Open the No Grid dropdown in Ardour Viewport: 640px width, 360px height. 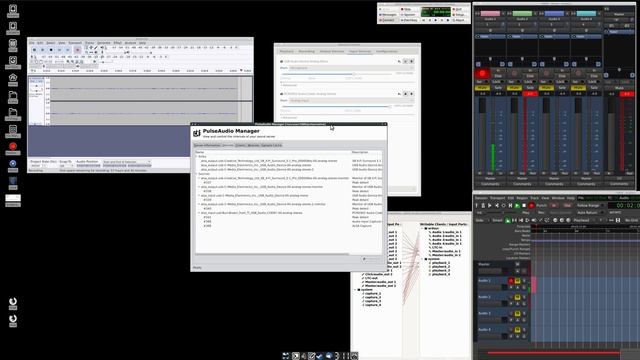click(631, 220)
